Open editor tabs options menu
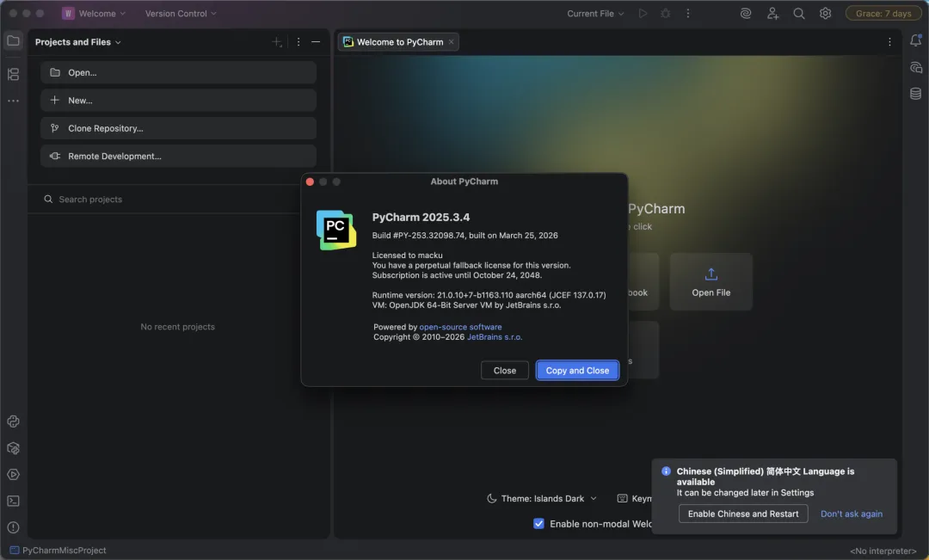Screen dimensions: 929x560 [x=889, y=41]
